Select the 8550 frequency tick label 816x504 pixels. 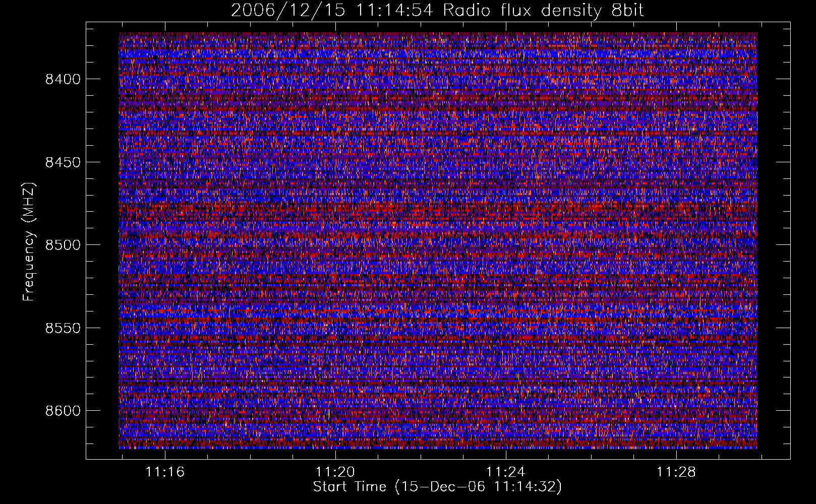(63, 328)
